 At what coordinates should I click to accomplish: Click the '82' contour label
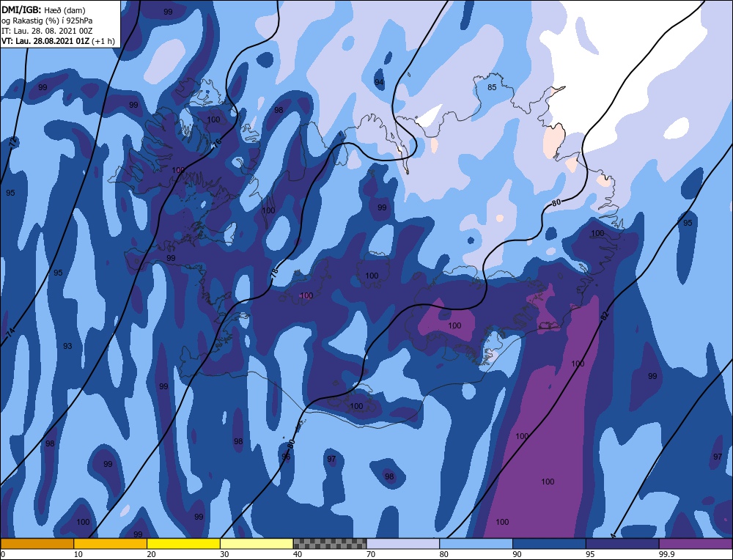pos(605,316)
